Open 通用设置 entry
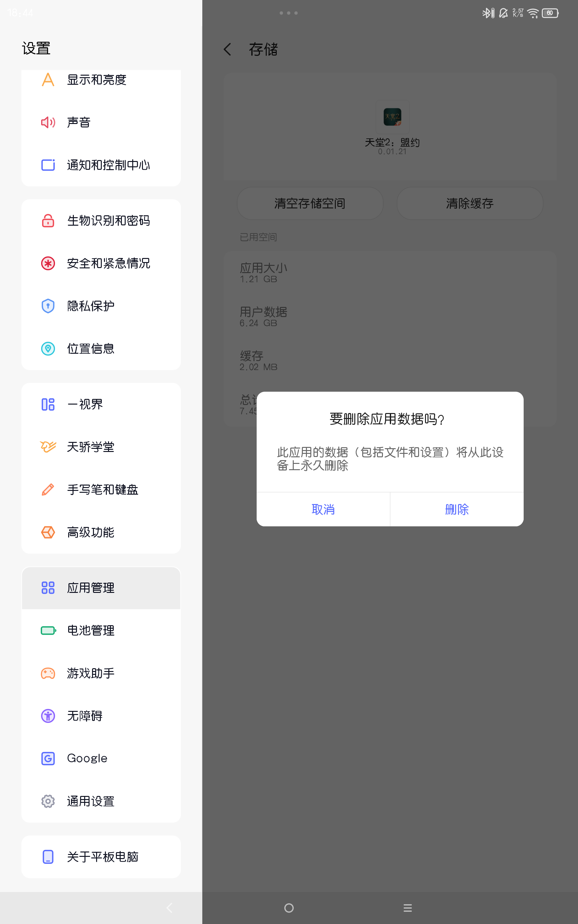The width and height of the screenshot is (578, 924). [101, 801]
